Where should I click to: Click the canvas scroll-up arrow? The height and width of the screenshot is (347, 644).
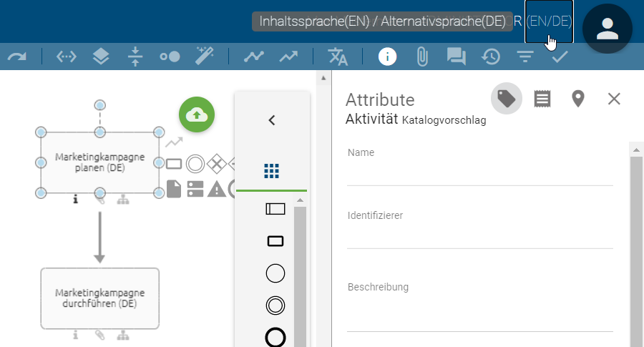pos(323,78)
